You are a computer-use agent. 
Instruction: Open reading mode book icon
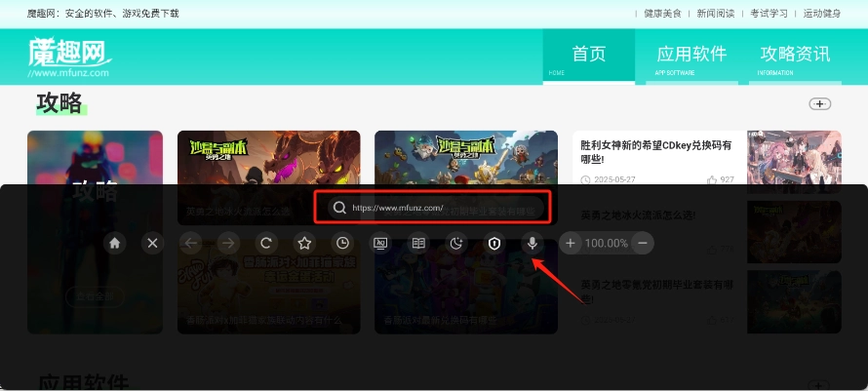point(418,243)
